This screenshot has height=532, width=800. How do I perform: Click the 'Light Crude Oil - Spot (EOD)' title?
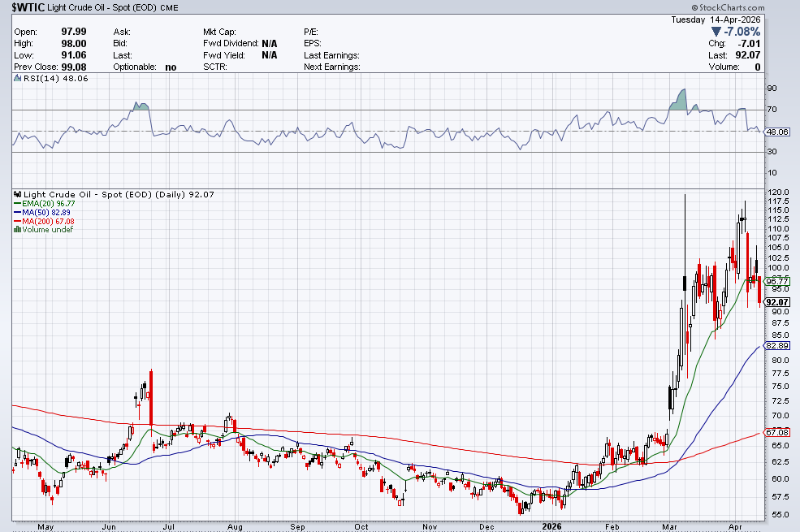[102, 7]
